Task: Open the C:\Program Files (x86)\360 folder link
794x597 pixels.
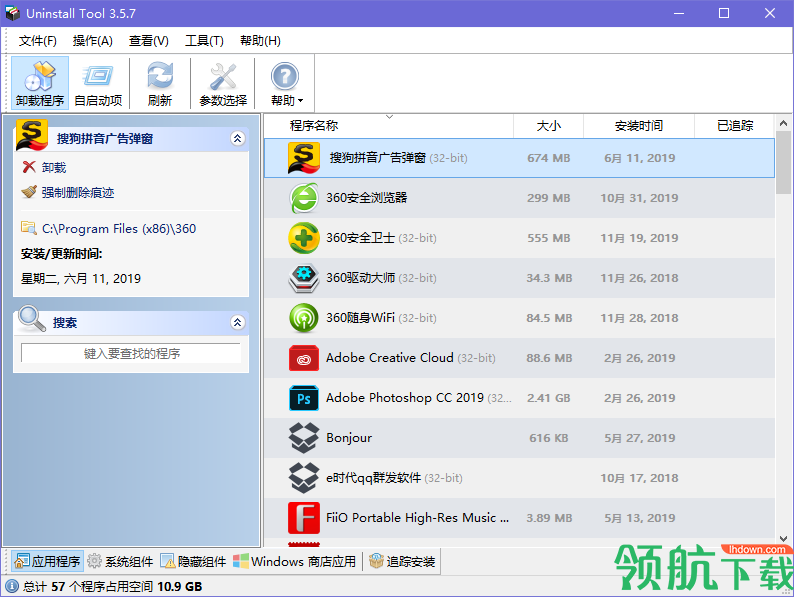Action: [108, 229]
